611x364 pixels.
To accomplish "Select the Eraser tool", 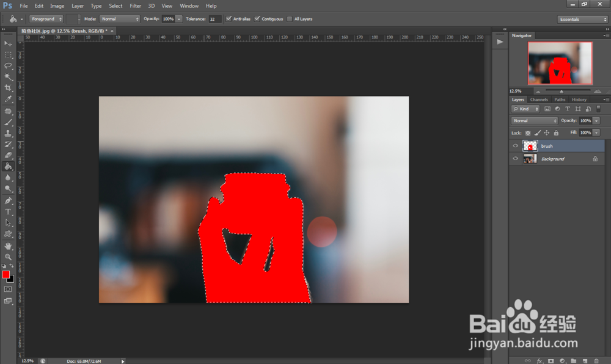I will (x=8, y=155).
